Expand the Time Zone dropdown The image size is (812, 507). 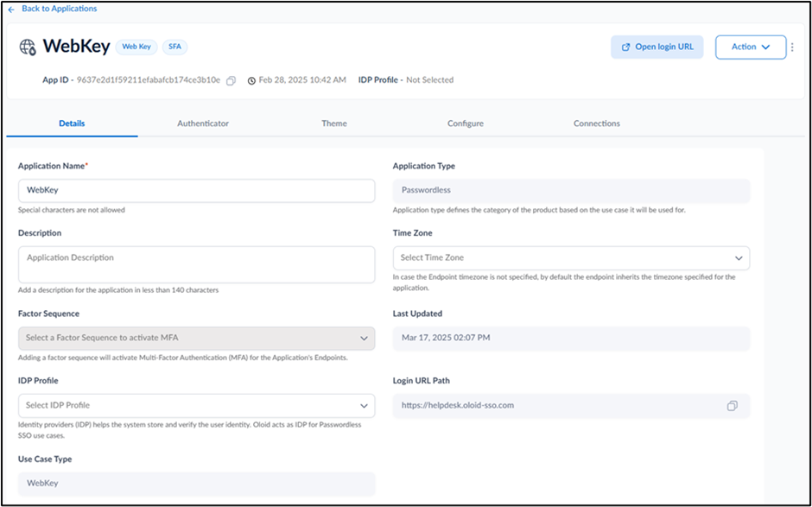click(571, 258)
